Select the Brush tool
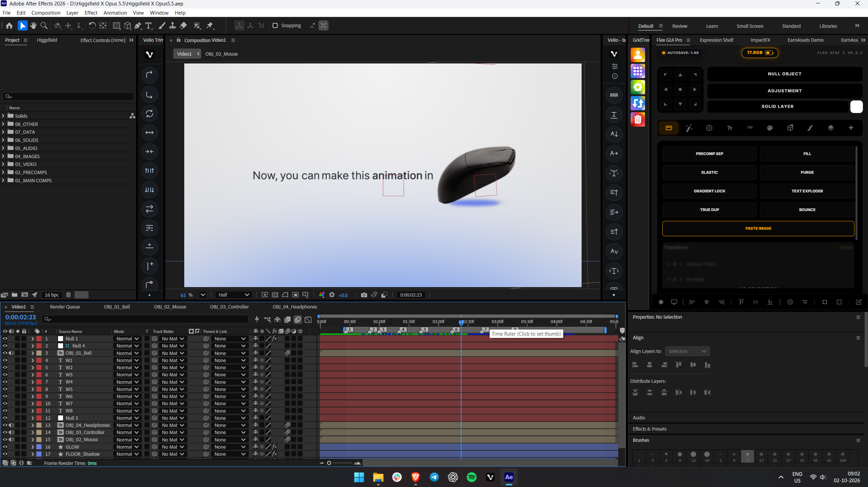 tap(162, 25)
